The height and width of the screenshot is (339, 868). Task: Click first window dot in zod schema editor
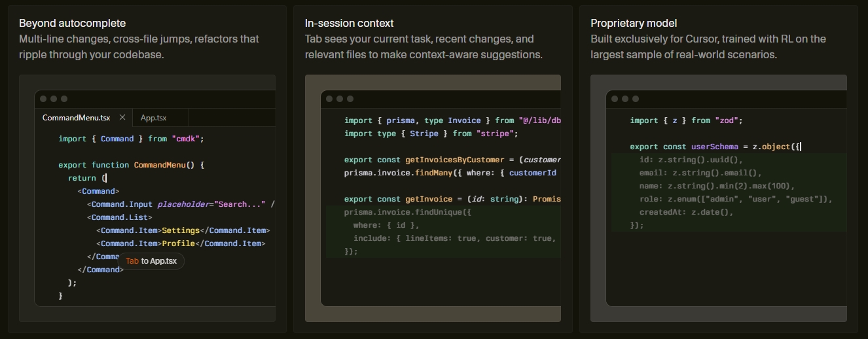[615, 99]
